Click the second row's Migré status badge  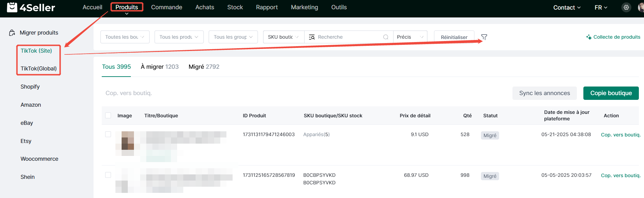point(490,176)
